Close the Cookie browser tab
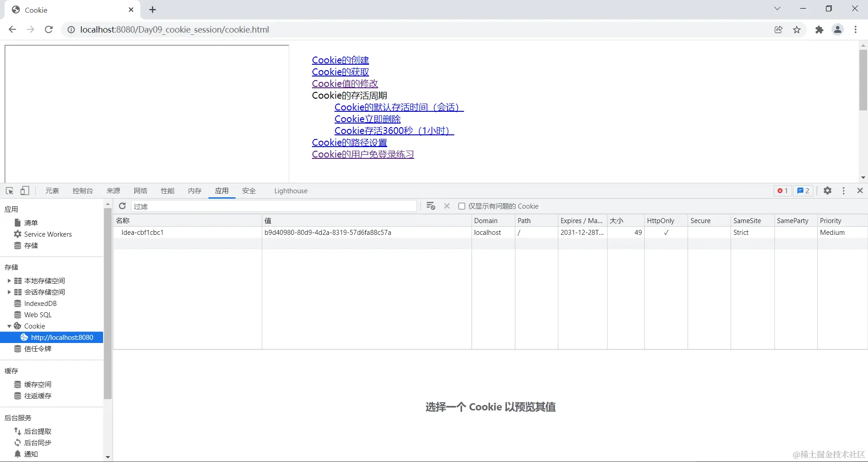Viewport: 868px width, 462px height. click(131, 10)
